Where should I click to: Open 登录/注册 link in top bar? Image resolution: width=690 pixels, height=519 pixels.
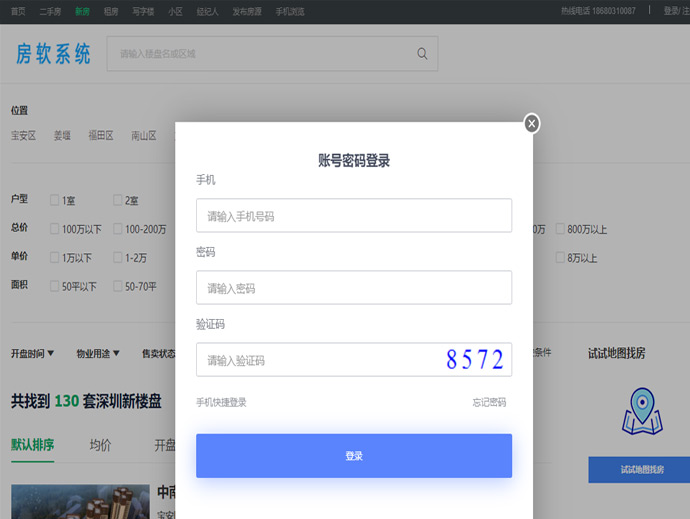tap(676, 11)
